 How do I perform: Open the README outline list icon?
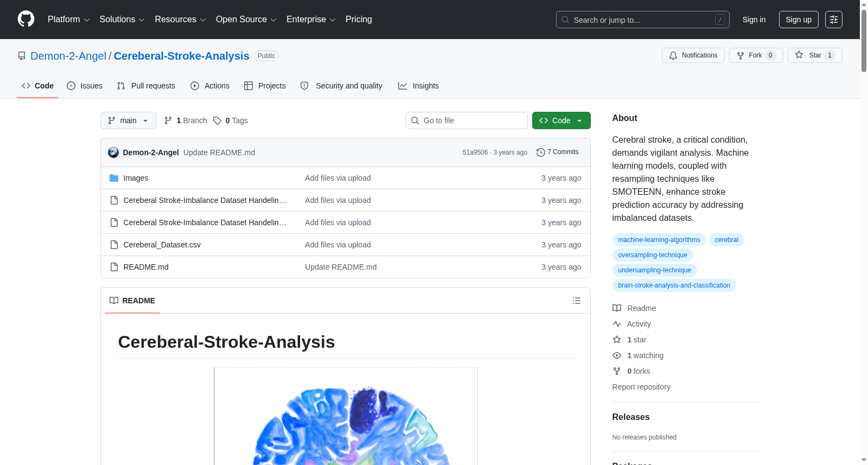577,301
